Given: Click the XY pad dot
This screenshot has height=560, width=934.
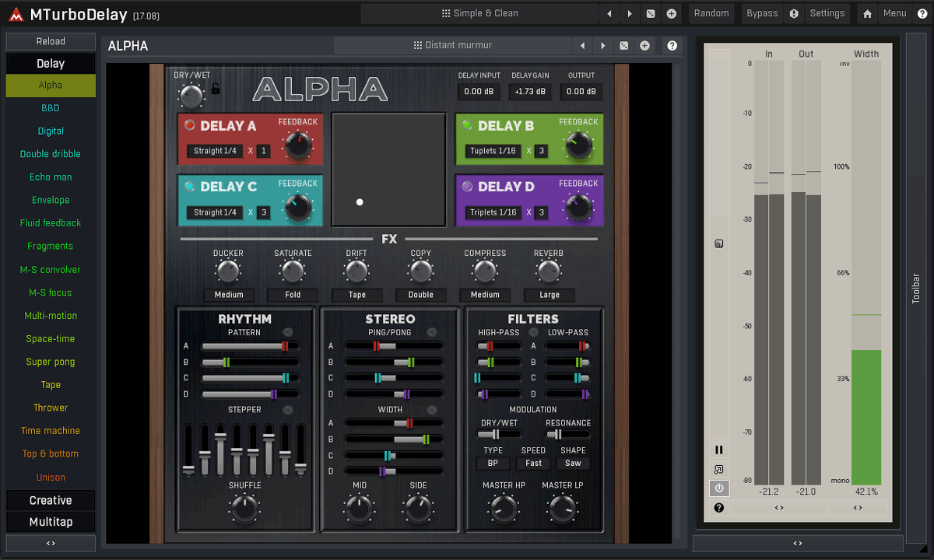Looking at the screenshot, I should 360,202.
